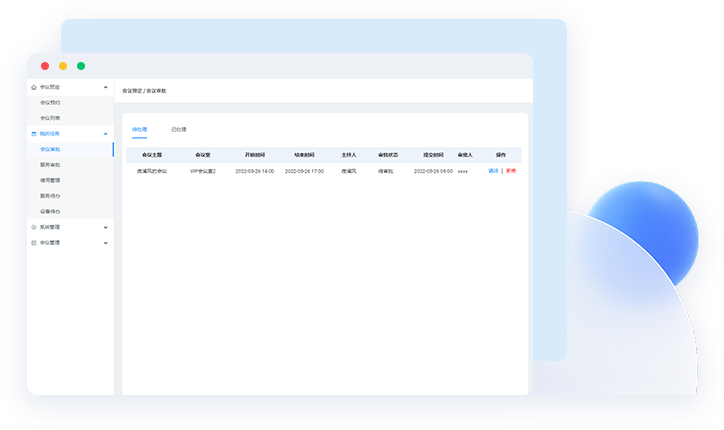Click the blue calendar icon beside 我的任务
Image resolution: width=724 pixels, height=430 pixels.
point(34,134)
